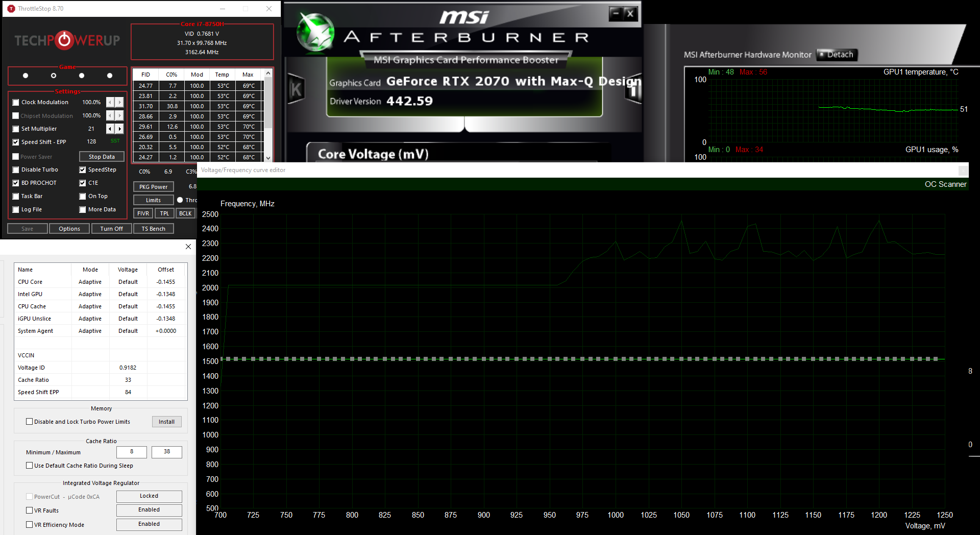Open the FIVR settings
The width and height of the screenshot is (980, 535).
pyautogui.click(x=143, y=213)
